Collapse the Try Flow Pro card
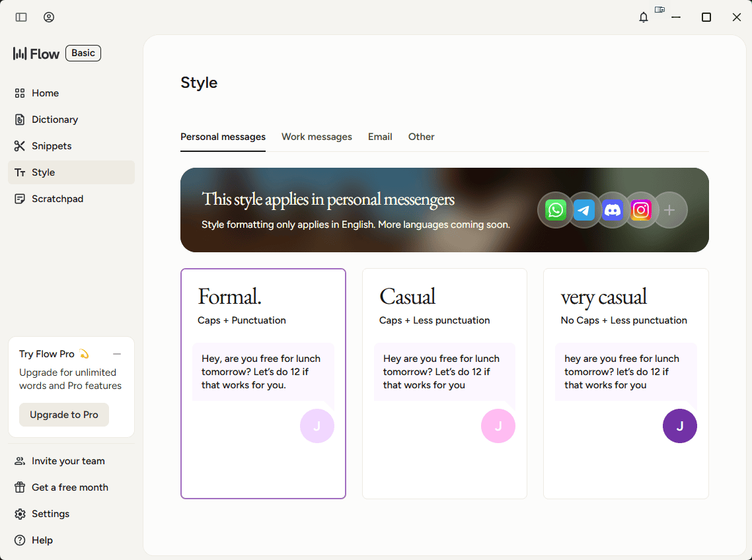Screen dimensions: 752x560 117,354
